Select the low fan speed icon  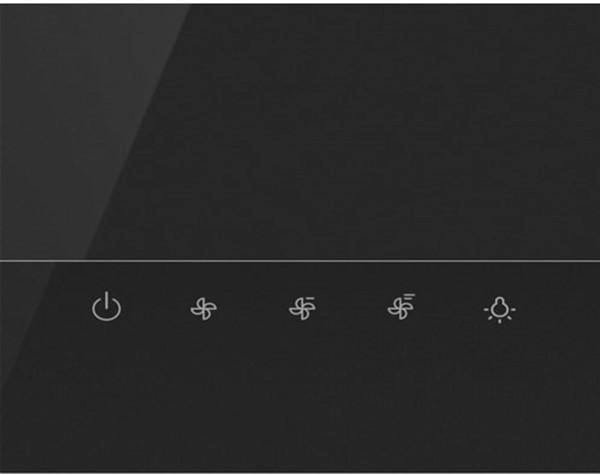(204, 309)
